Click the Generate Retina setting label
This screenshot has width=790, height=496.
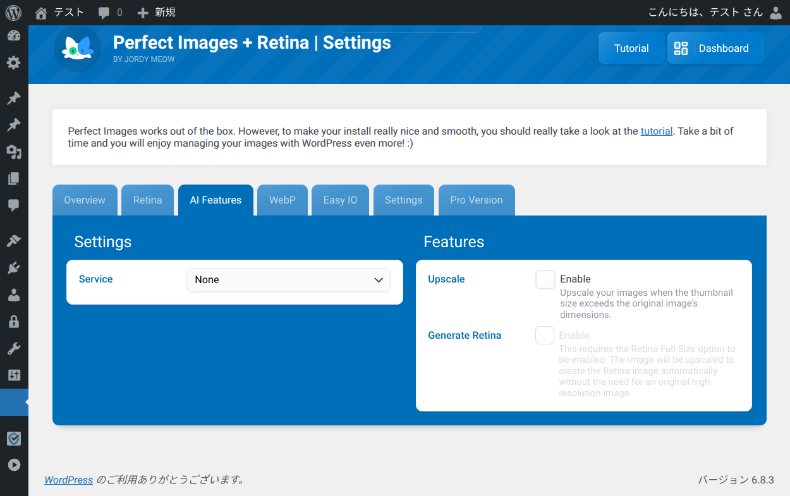(465, 335)
